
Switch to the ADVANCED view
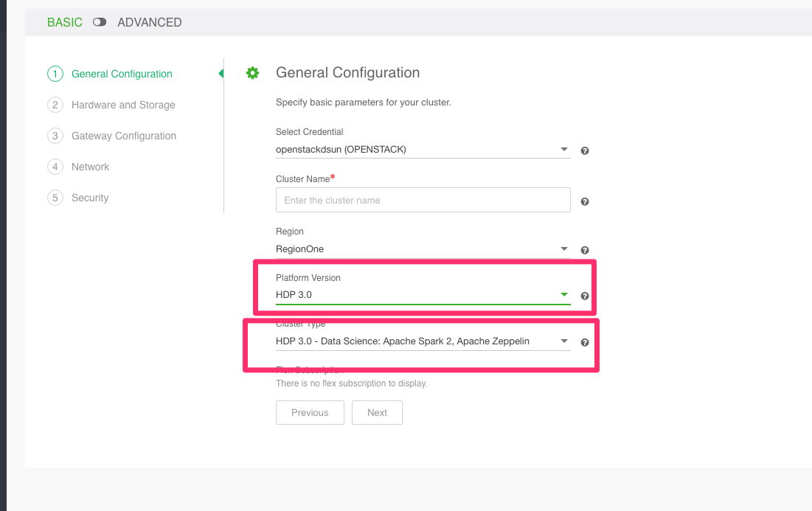click(x=149, y=22)
